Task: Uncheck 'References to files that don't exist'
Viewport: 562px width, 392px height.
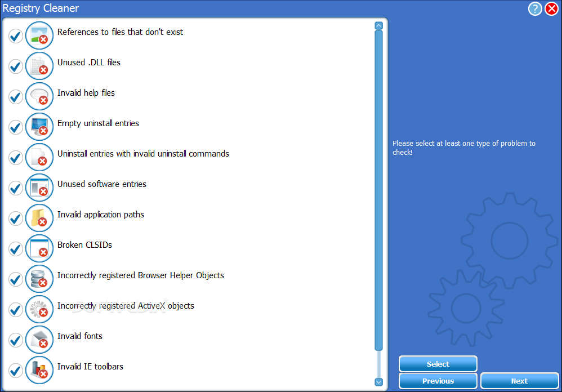Action: coord(16,36)
